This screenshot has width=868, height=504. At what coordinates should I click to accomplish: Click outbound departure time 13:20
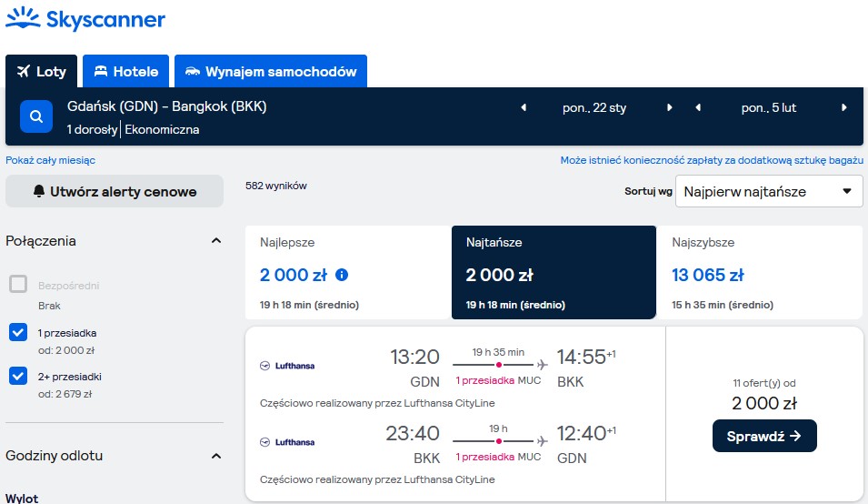coord(414,357)
